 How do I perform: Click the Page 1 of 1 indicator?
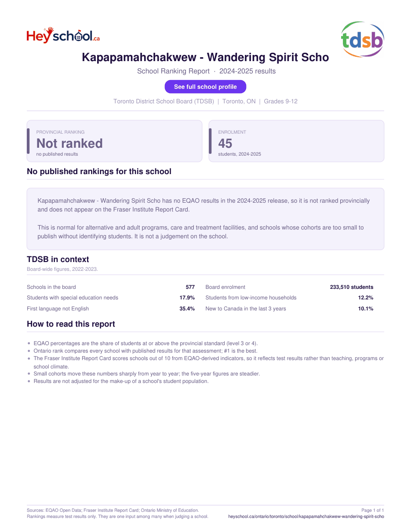click(x=373, y=510)
